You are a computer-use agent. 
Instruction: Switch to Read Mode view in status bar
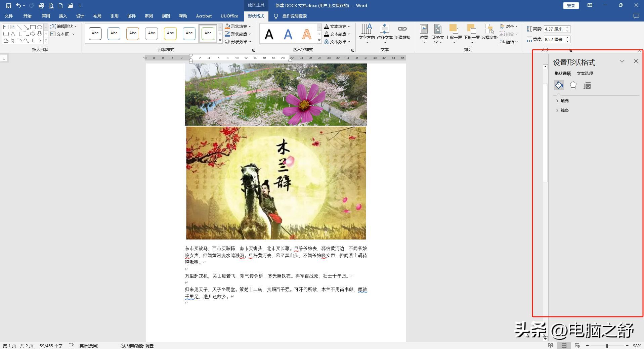(550, 346)
